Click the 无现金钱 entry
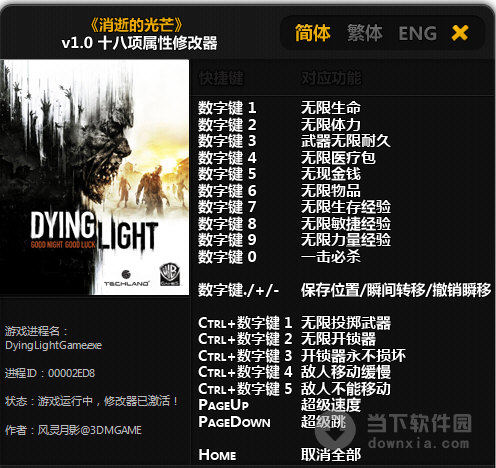The height and width of the screenshot is (468, 496). coord(331,174)
